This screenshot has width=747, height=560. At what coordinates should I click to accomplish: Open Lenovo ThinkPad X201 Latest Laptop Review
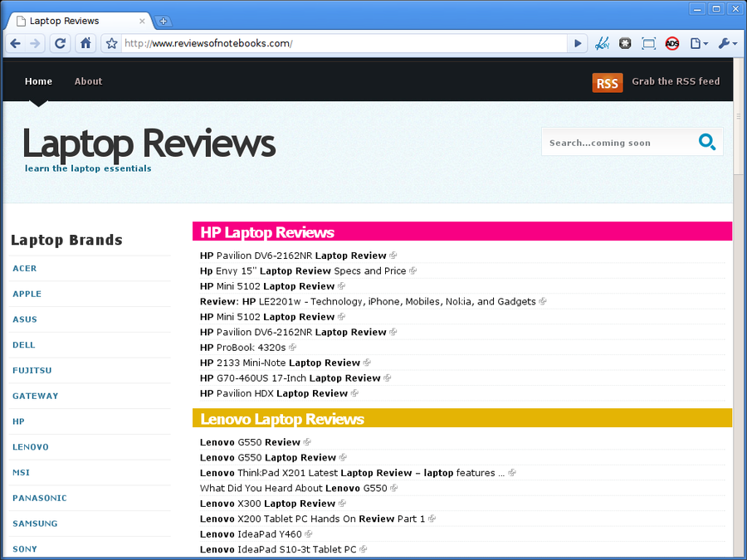tap(353, 473)
